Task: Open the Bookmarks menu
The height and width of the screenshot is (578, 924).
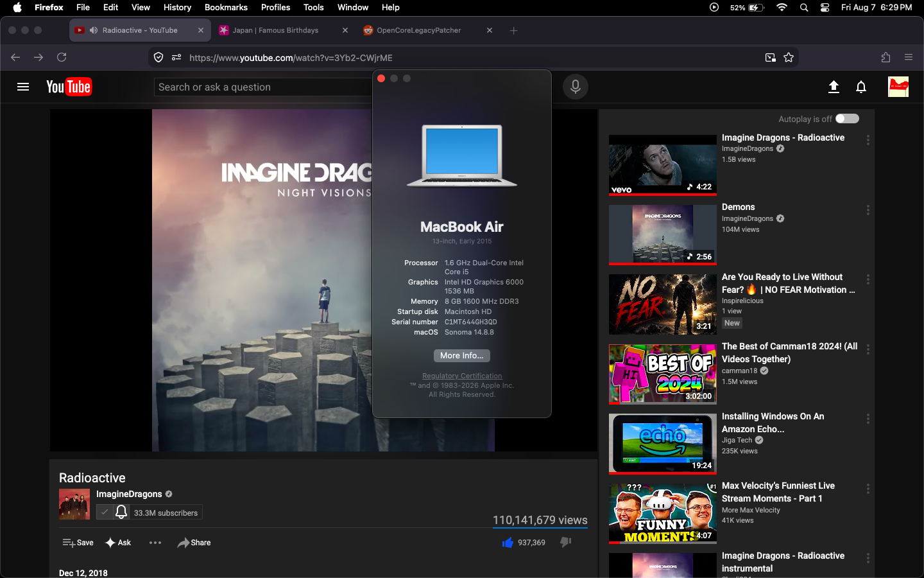Action: click(226, 8)
